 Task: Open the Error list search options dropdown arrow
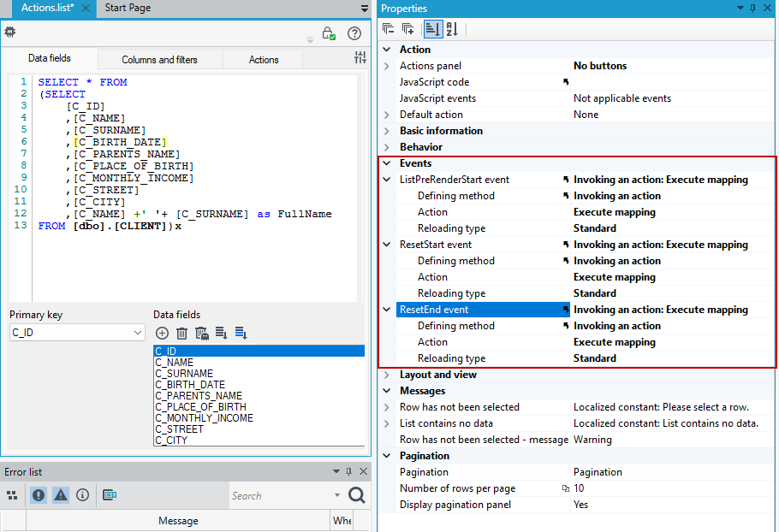coord(337,495)
